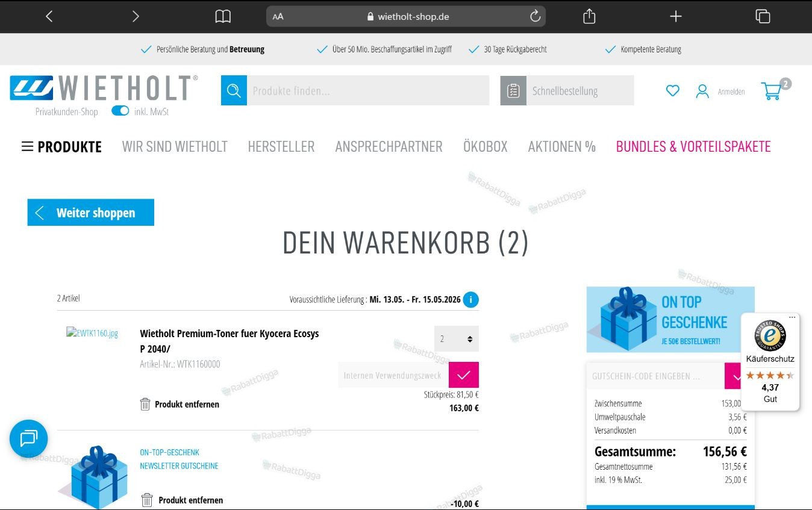Image resolution: width=812 pixels, height=510 pixels.
Task: Click Wietholt Premium-Toner product title
Action: click(230, 341)
